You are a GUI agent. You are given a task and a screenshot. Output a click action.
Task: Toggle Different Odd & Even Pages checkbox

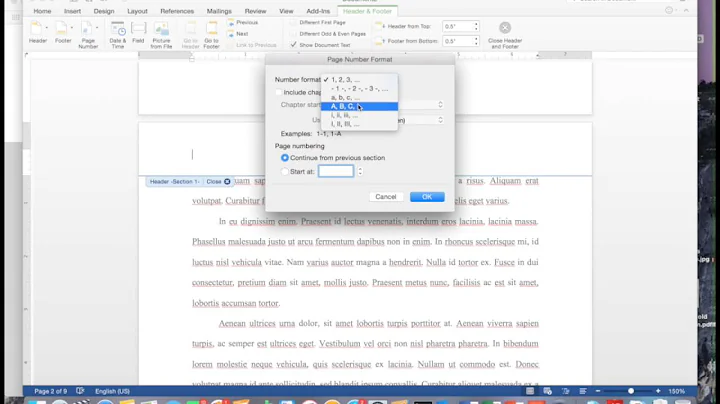[293, 34]
